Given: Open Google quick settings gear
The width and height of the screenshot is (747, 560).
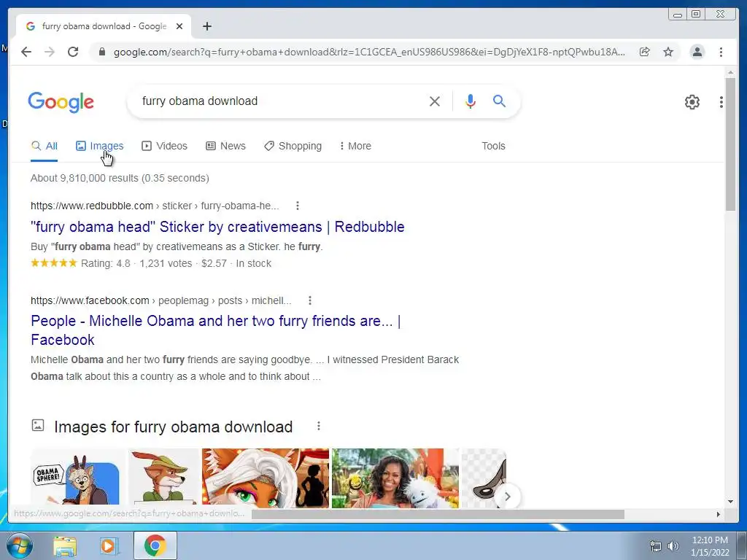Looking at the screenshot, I should click(692, 101).
